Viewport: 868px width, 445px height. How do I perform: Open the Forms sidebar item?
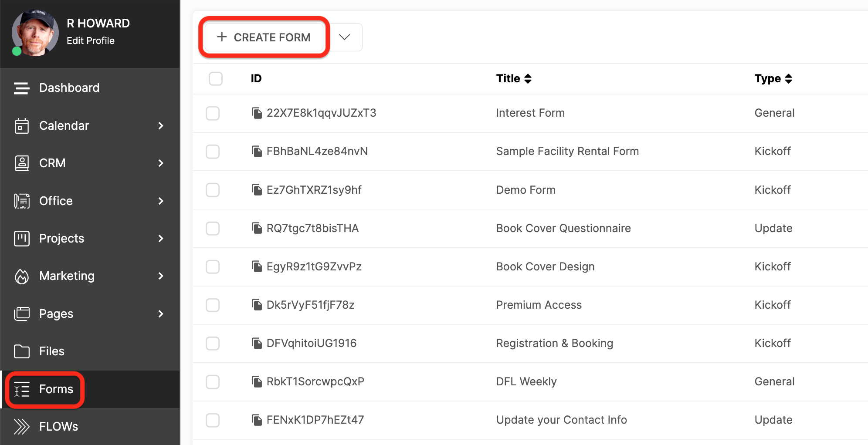pyautogui.click(x=90, y=389)
